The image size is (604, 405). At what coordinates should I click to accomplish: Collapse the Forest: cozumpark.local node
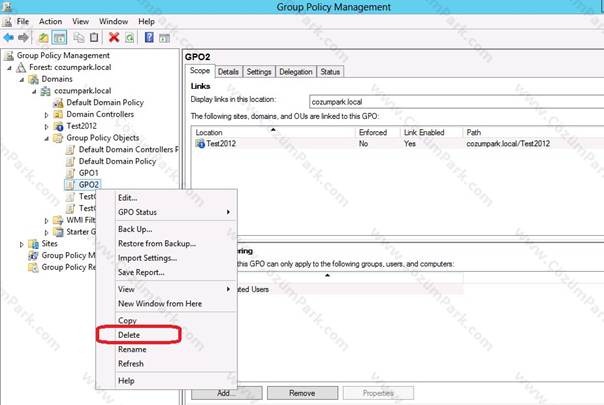10,68
